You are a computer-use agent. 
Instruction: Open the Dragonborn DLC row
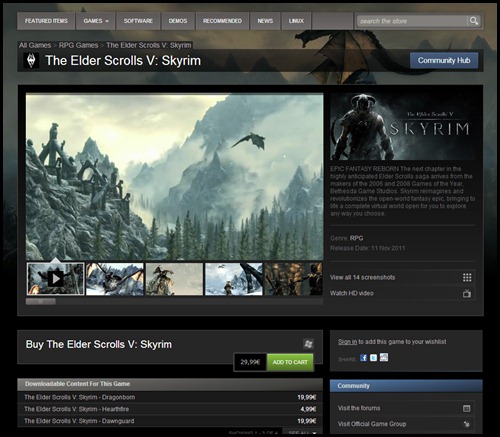(170, 397)
